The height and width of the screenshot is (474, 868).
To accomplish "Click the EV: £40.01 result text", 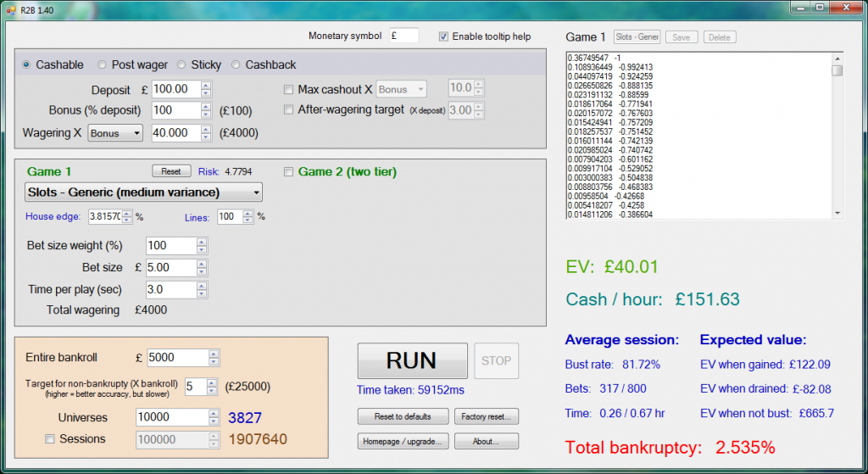I will pos(612,267).
